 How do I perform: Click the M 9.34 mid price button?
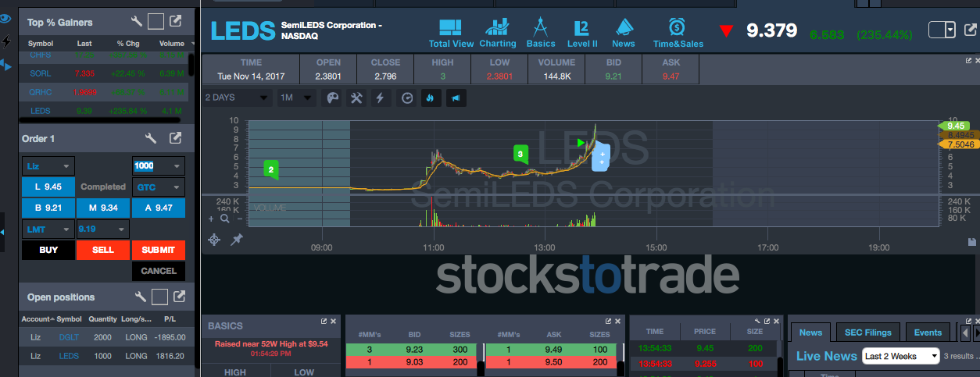(103, 208)
